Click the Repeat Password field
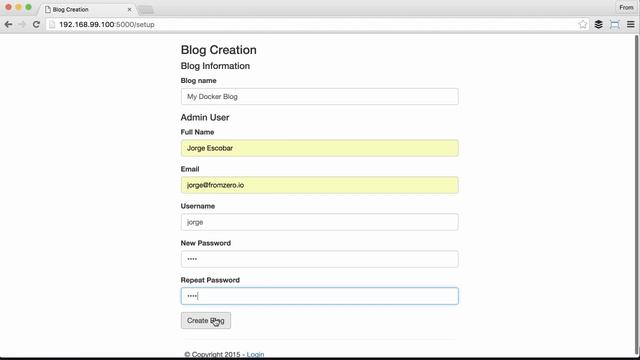Screen dimensions: 640x360 click(x=320, y=296)
